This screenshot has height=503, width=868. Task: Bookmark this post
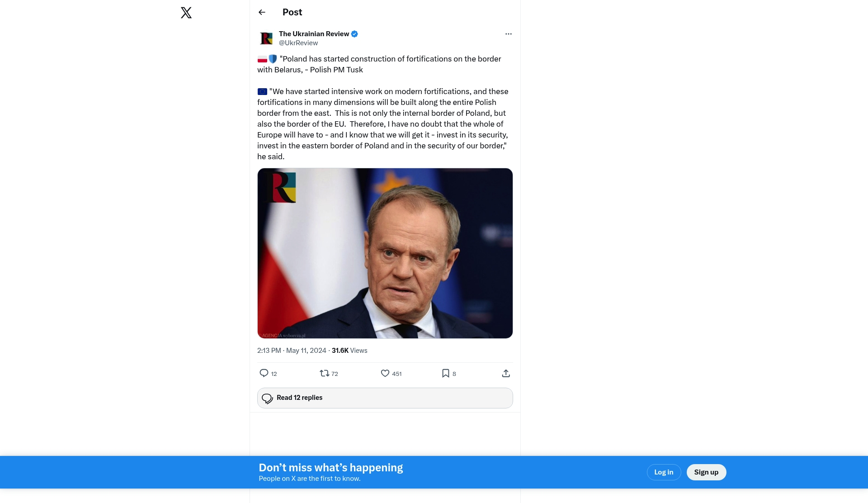(446, 373)
